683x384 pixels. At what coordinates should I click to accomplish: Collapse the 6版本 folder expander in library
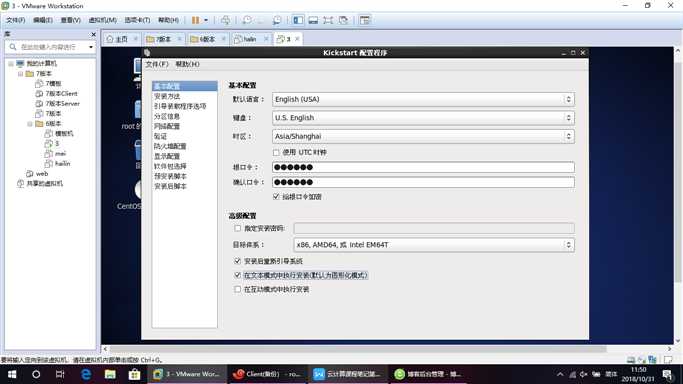[x=30, y=124]
